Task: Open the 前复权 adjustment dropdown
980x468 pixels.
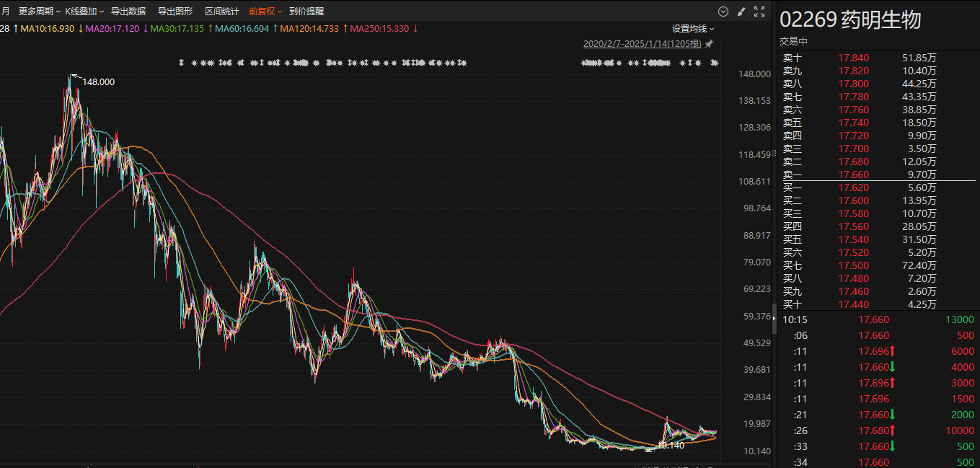Action: click(265, 12)
